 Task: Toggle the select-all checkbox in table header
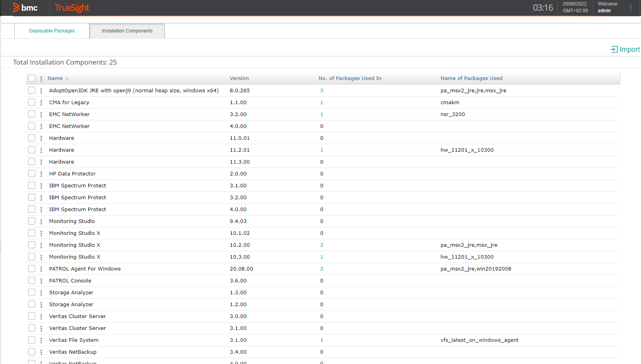coord(32,78)
